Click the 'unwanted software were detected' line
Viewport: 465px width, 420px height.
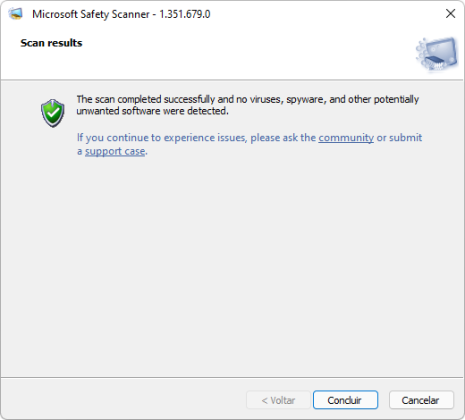(x=152, y=111)
